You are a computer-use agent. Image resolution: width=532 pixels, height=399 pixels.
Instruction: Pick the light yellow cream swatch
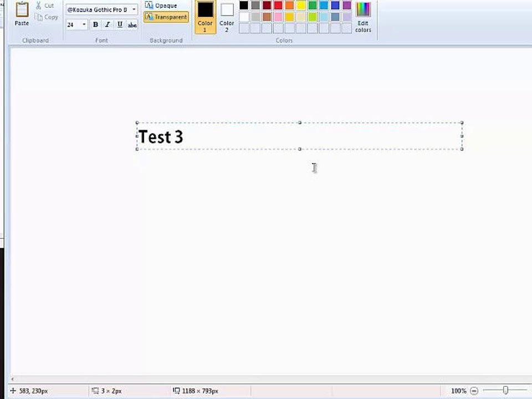coord(301,17)
